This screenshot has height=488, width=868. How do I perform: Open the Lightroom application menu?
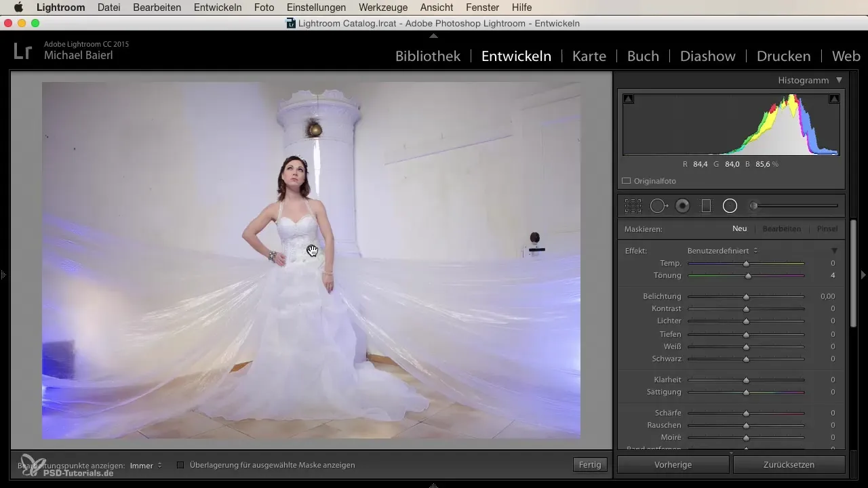coord(61,7)
